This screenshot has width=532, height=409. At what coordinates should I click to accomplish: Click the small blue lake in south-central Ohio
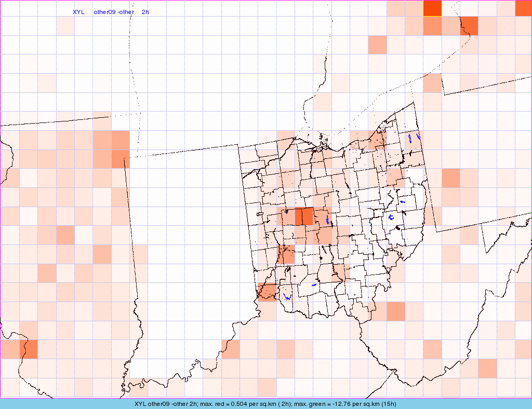coord(314,285)
